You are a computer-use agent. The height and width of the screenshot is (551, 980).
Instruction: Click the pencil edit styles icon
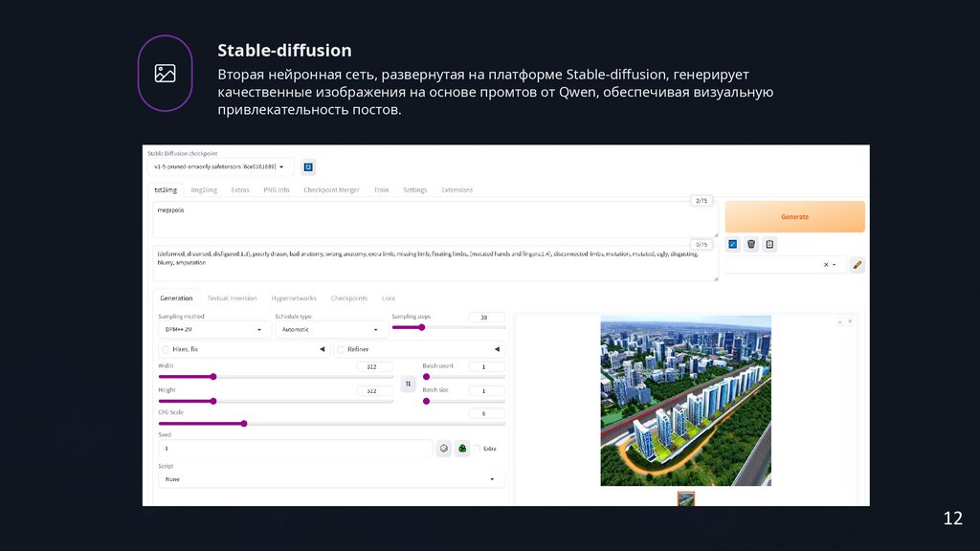(x=857, y=265)
